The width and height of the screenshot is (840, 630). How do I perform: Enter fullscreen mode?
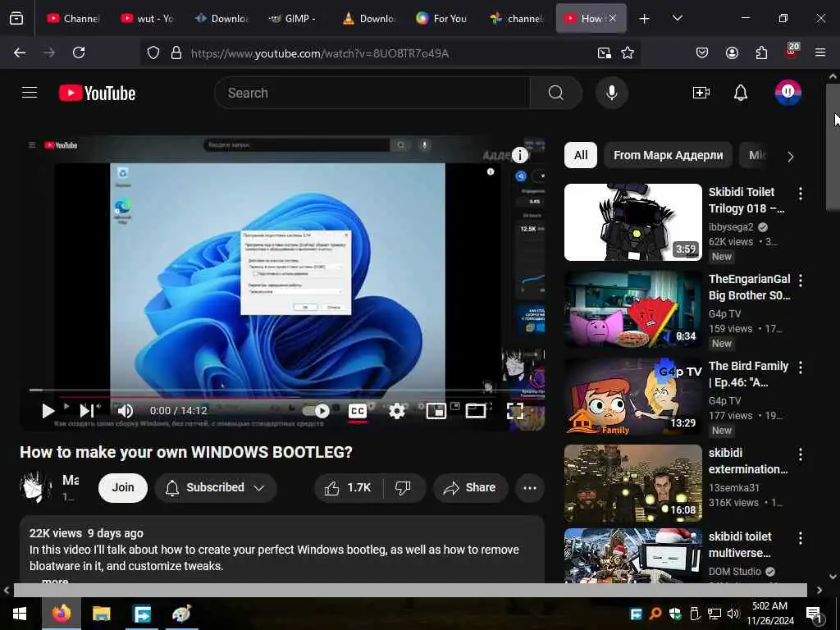[x=515, y=411]
